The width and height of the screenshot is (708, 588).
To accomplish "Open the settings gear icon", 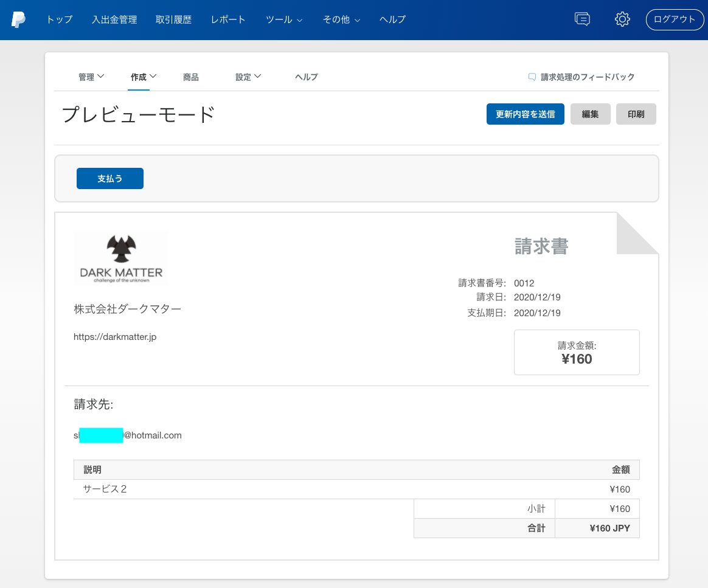I will point(622,19).
